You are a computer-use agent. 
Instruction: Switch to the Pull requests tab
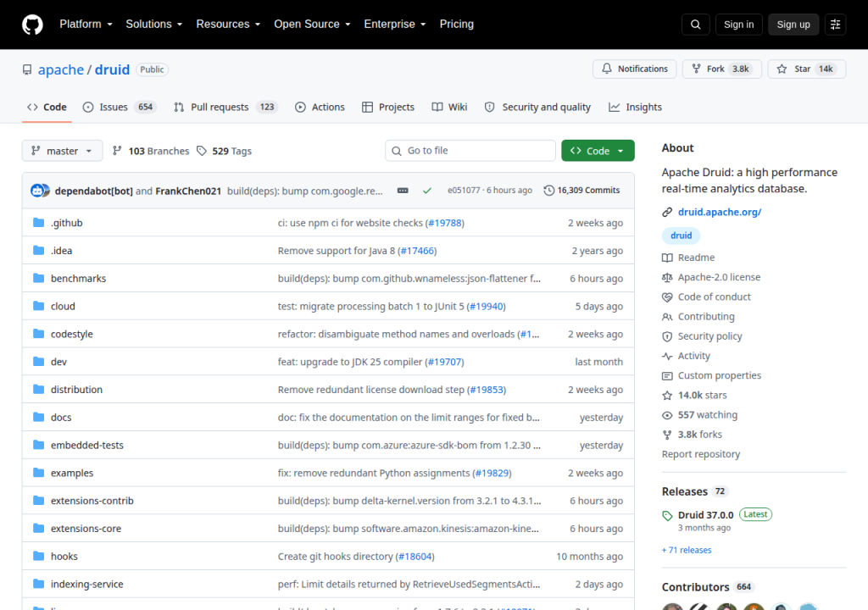pyautogui.click(x=225, y=107)
